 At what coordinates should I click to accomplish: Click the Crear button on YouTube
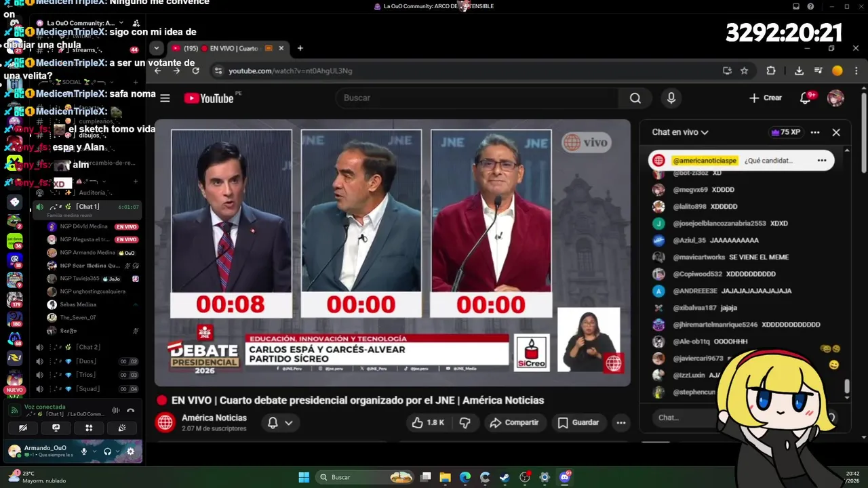766,98
